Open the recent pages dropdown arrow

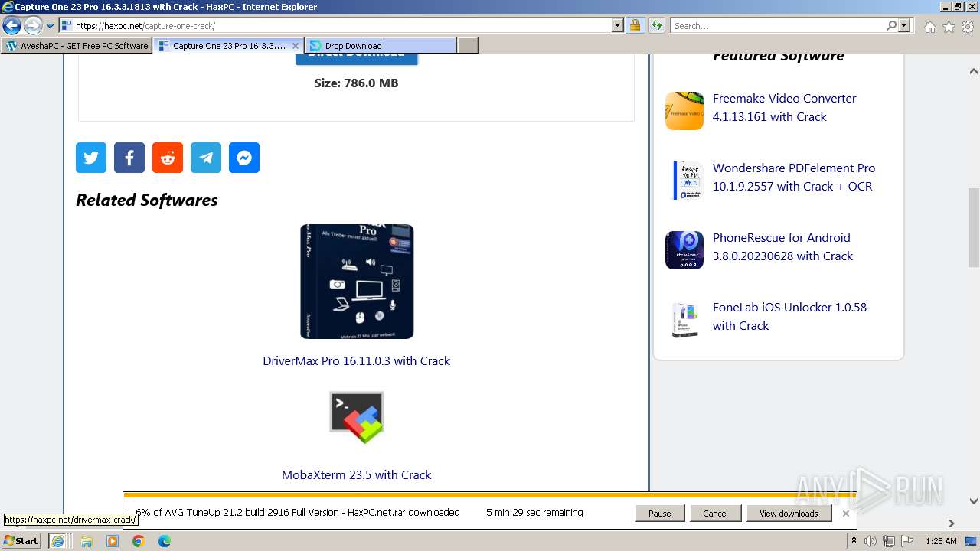pyautogui.click(x=51, y=26)
